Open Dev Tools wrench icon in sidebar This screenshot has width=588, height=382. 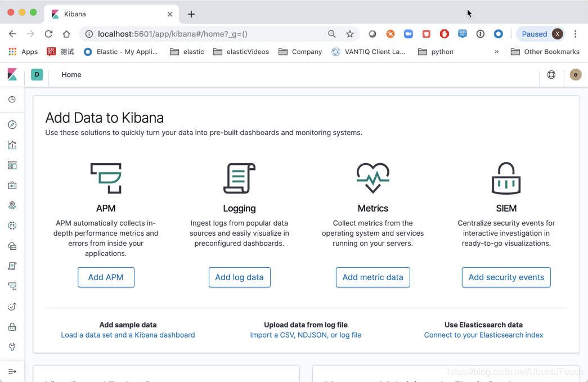coord(12,347)
